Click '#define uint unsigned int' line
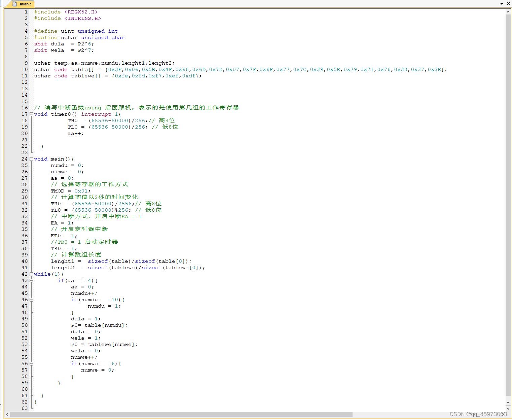This screenshot has width=512, height=420. pyautogui.click(x=76, y=31)
